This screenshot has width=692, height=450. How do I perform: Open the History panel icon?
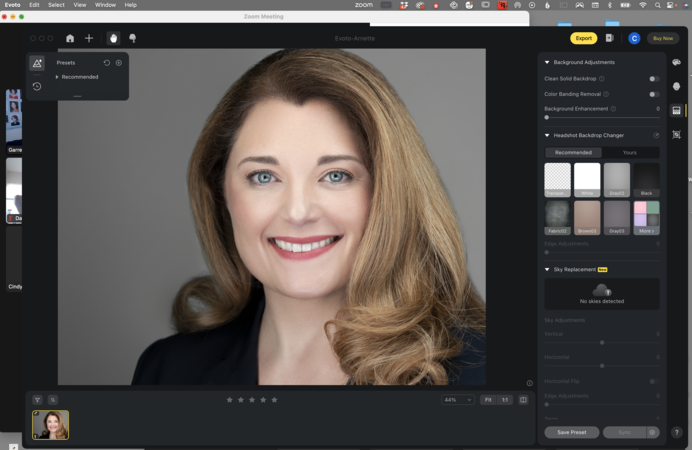coord(37,86)
